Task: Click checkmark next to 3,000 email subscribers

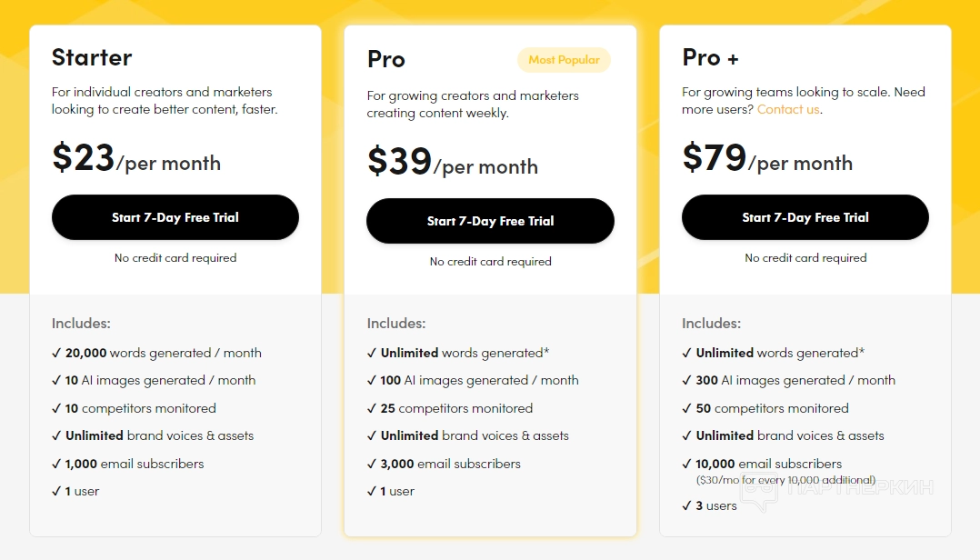Action: pos(372,464)
